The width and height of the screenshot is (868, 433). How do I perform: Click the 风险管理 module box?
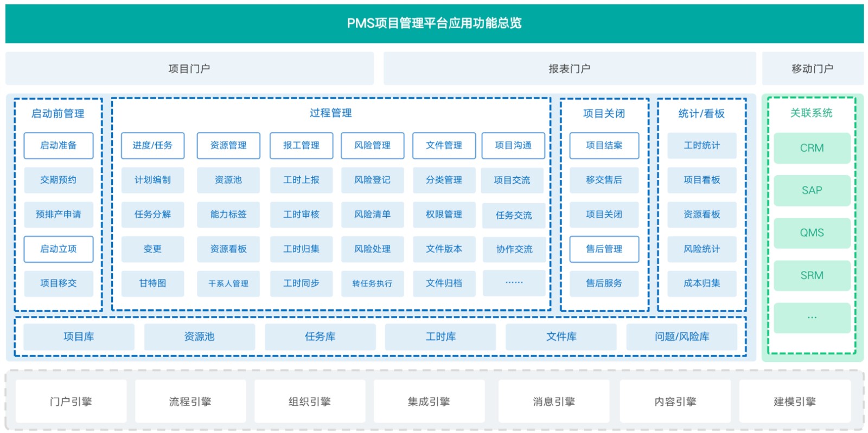coord(373,145)
